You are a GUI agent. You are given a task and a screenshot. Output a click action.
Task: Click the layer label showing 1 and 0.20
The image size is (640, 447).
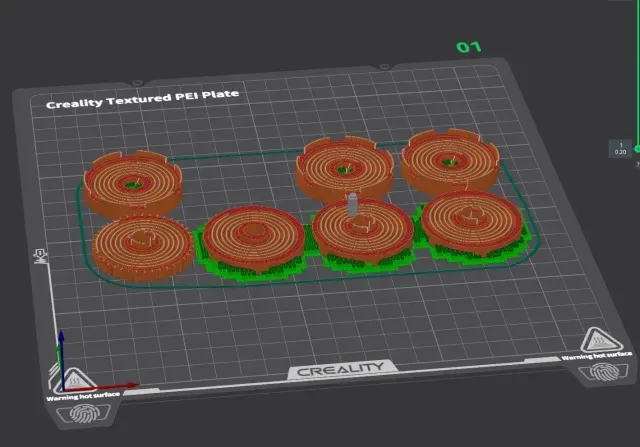pos(620,148)
